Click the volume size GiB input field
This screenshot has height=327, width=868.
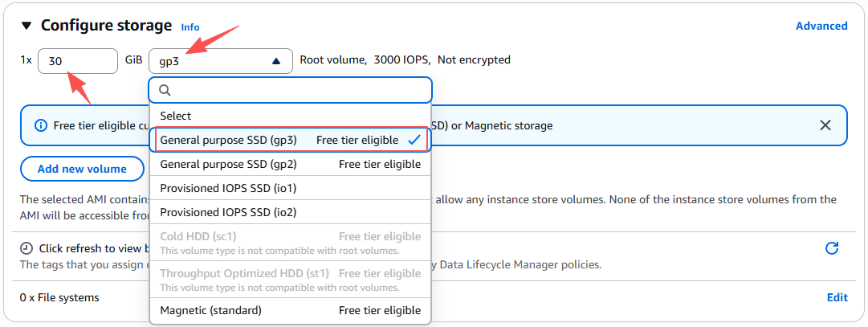click(77, 60)
